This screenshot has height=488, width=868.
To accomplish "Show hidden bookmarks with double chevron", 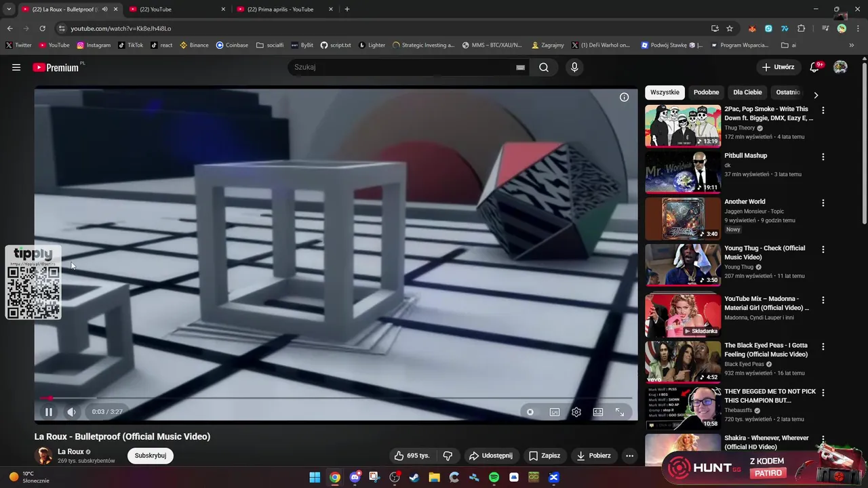I will (x=852, y=45).
